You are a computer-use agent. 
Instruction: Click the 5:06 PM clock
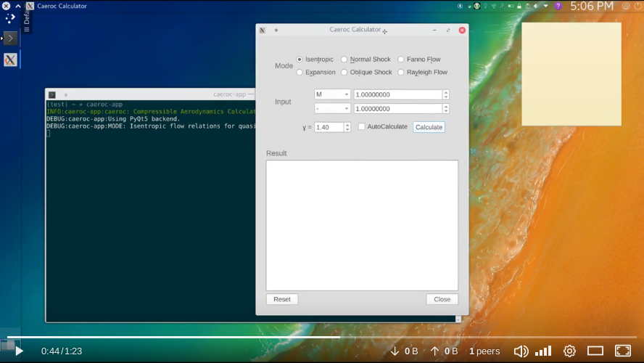pyautogui.click(x=592, y=6)
